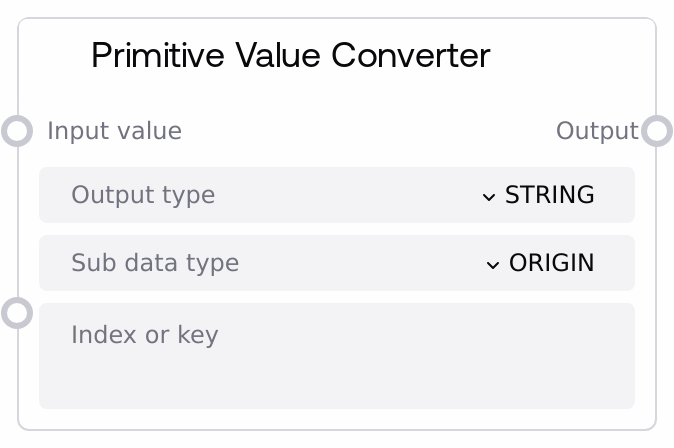Click the Output socket on right edge
Viewport: 674px width, 448px height.
click(656, 131)
